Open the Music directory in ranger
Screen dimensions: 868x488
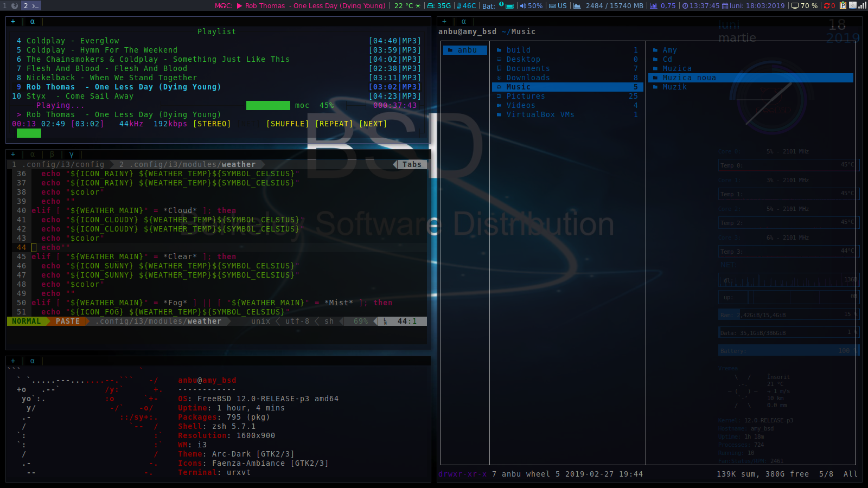pos(568,87)
